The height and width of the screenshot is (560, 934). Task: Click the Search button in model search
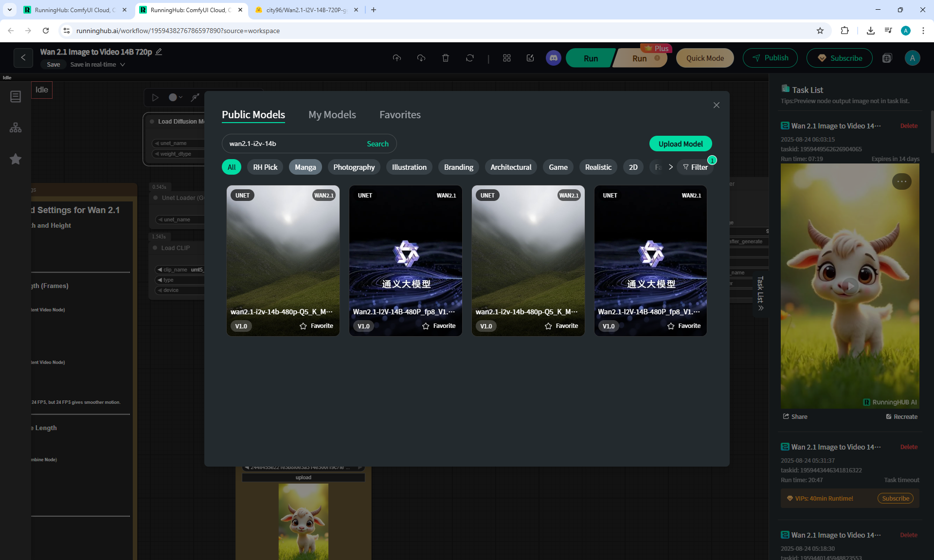[377, 144]
